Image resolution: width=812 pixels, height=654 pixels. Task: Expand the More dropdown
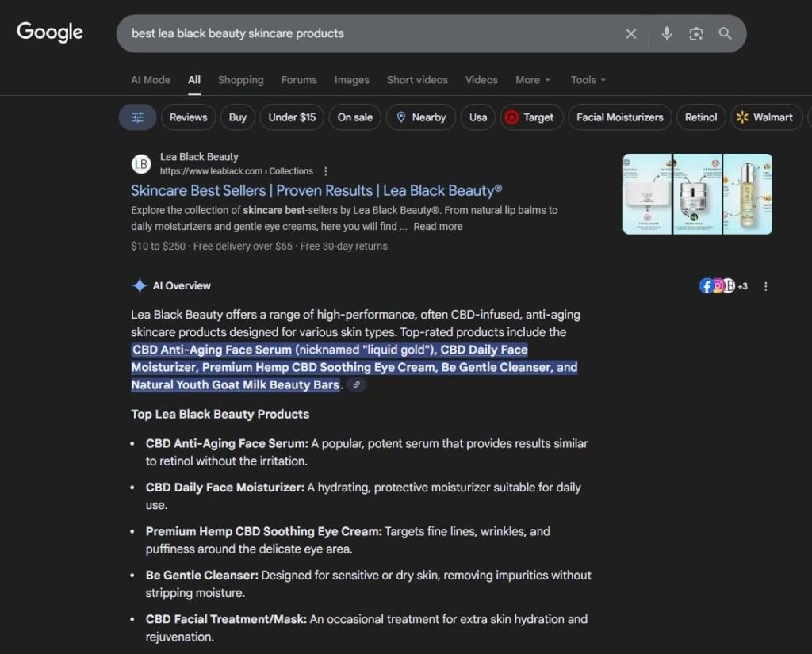point(532,80)
